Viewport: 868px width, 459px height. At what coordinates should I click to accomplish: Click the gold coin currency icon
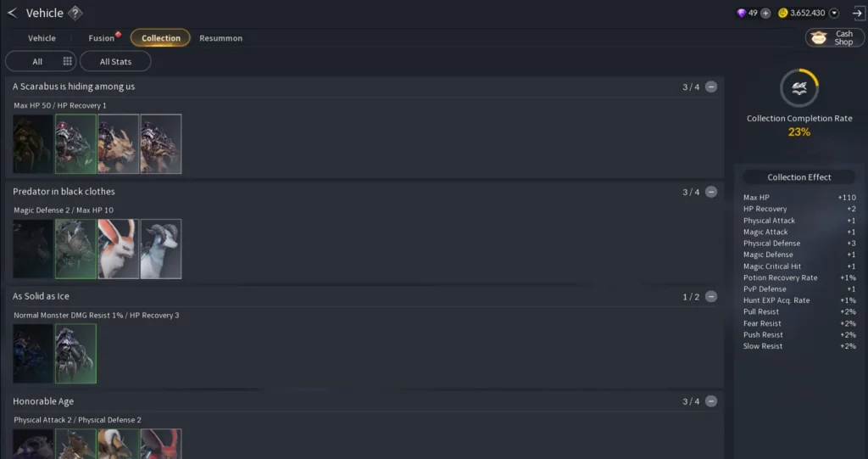point(782,13)
